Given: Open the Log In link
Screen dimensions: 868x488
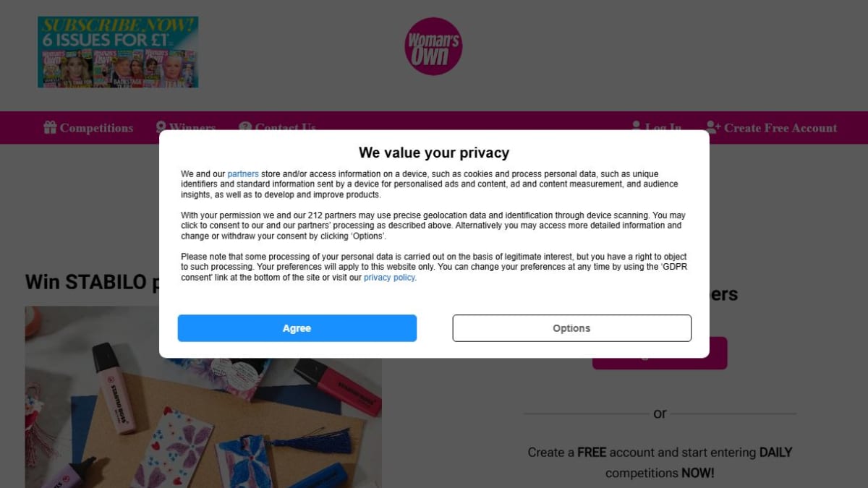Looking at the screenshot, I should click(x=663, y=127).
